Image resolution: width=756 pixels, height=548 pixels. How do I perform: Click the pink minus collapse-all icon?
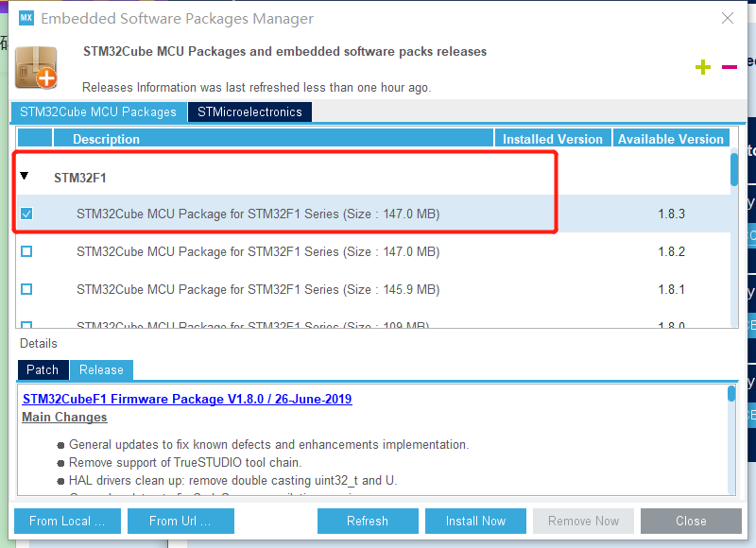pos(729,67)
